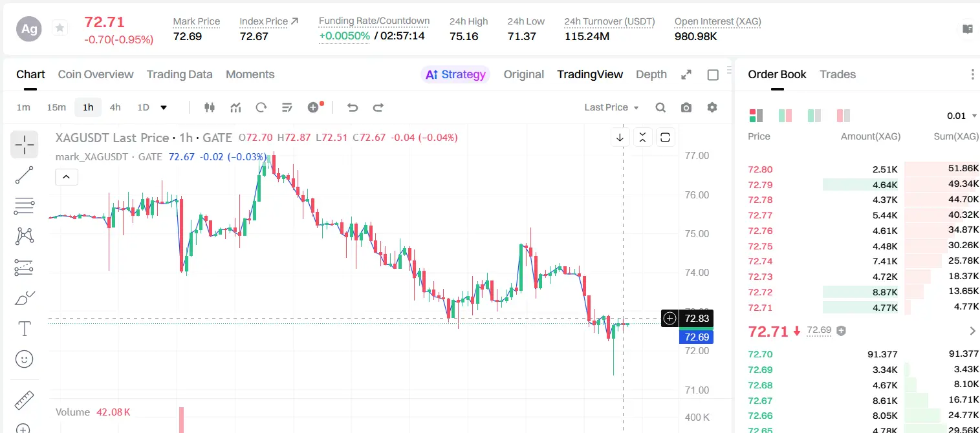
Task: Select the text annotation tool
Action: pyautogui.click(x=24, y=329)
